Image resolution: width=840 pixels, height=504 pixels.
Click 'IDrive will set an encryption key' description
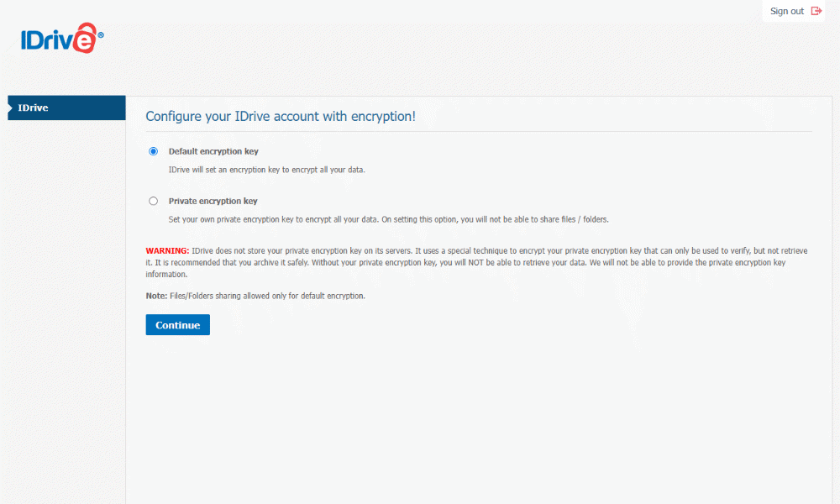pos(267,171)
